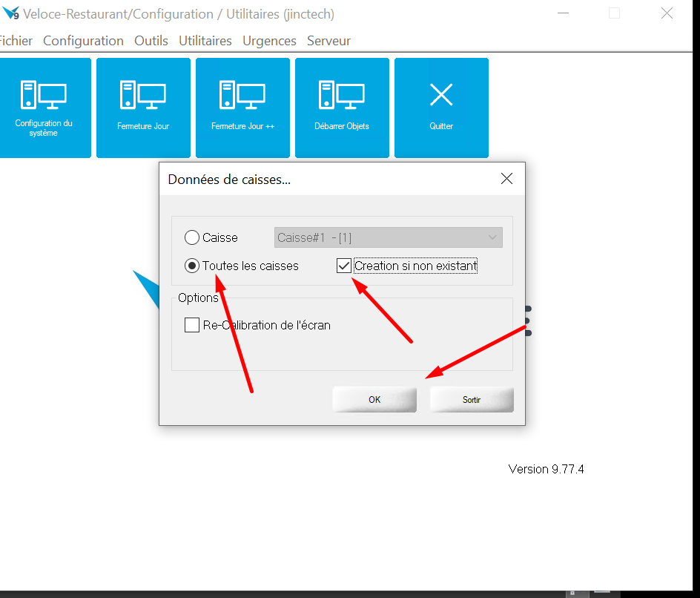Click the Quitter tile

pos(441,108)
